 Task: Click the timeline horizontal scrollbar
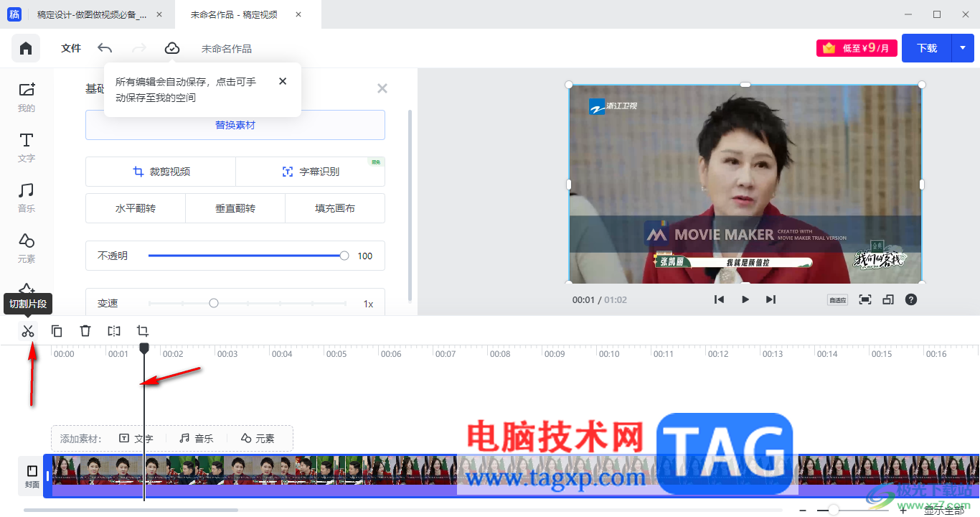click(x=131, y=511)
